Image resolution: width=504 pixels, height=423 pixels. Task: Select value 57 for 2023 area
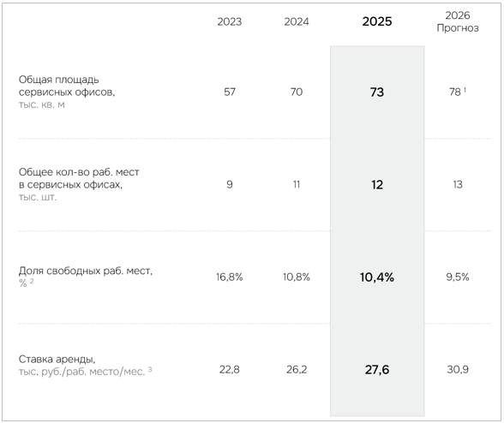(x=230, y=92)
